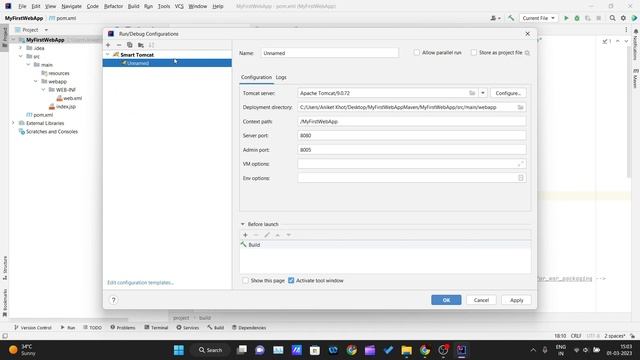Open IDE settings gear icon
The width and height of the screenshot is (640, 360).
[x=623, y=18]
